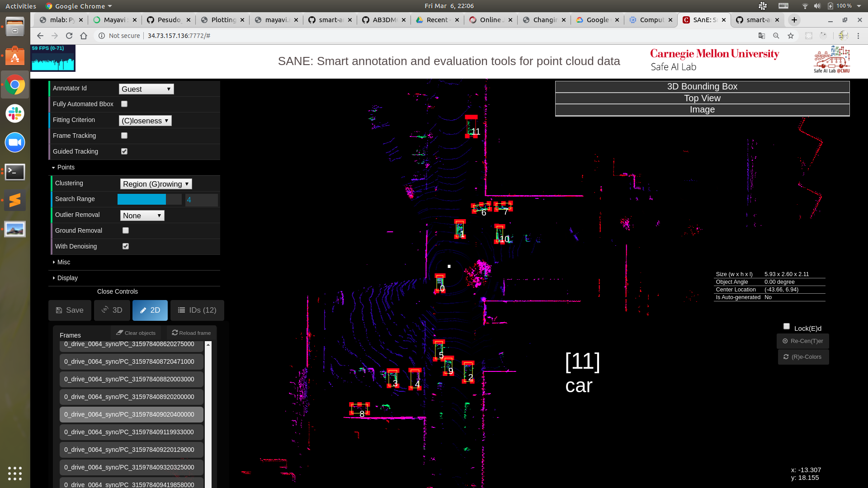Screen dimensions: 868x488
Task: Uncheck With Denoising
Action: [x=126, y=246]
